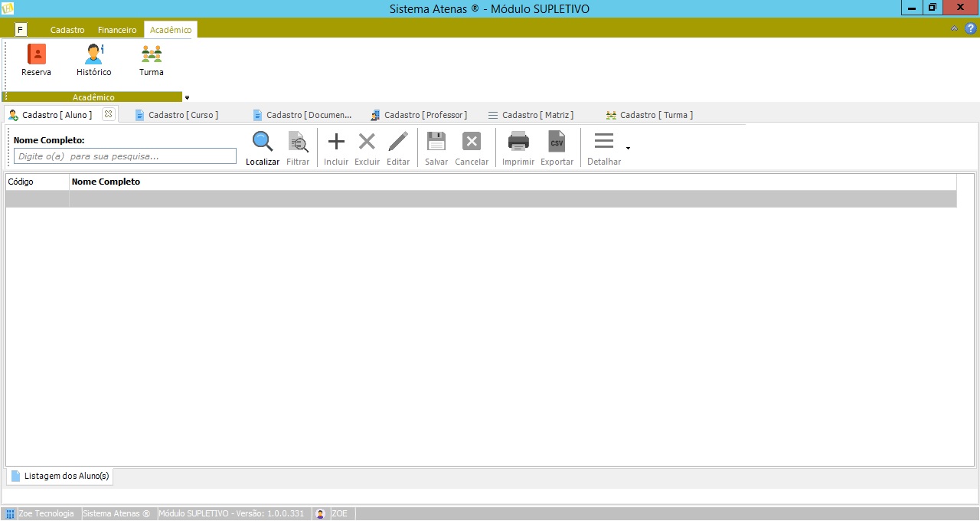This screenshot has height=521, width=980.
Task: Click the Cancelar toolbar icon
Action: (472, 142)
